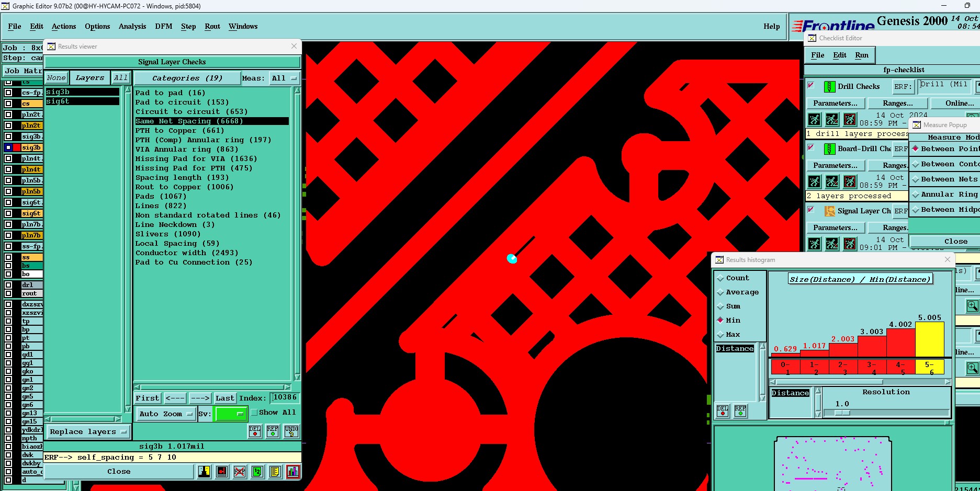Viewport: 980px width, 491px height.
Task: Toggle the Drill Checks checkbox
Action: (810, 85)
